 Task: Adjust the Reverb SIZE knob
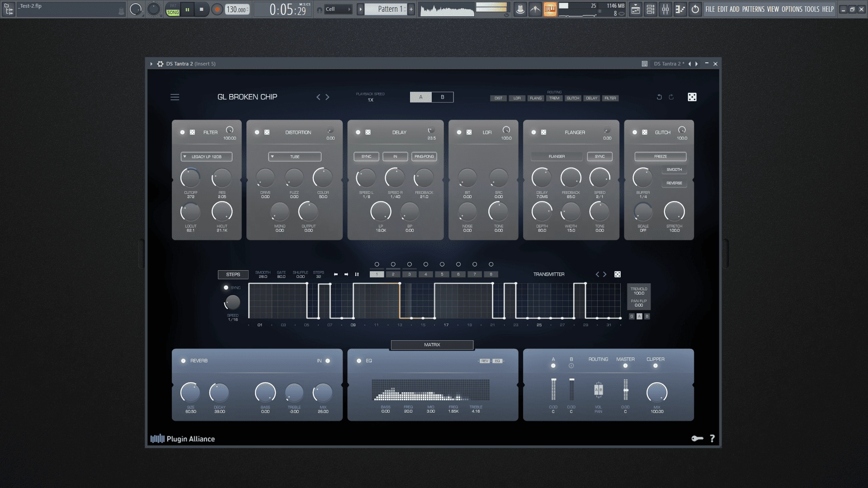pyautogui.click(x=190, y=393)
